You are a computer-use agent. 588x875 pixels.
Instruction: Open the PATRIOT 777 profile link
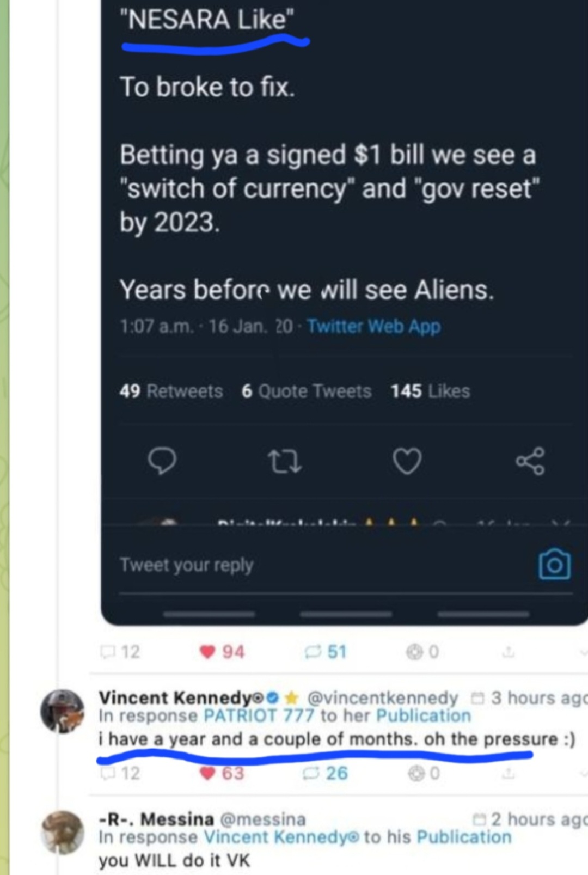pos(259,715)
